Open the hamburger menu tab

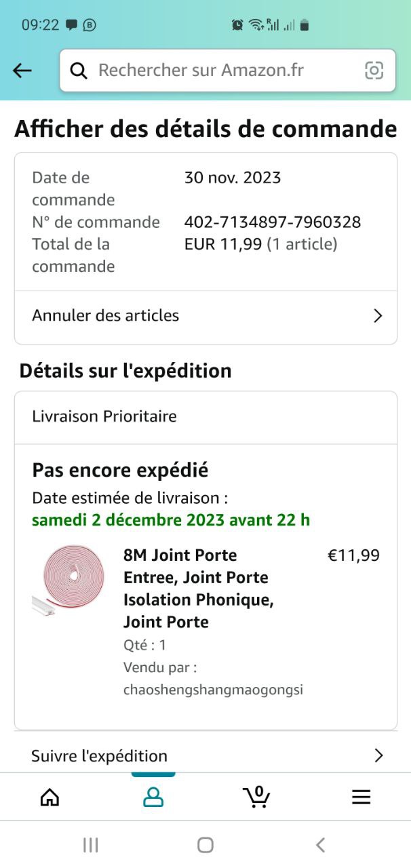pos(361,797)
